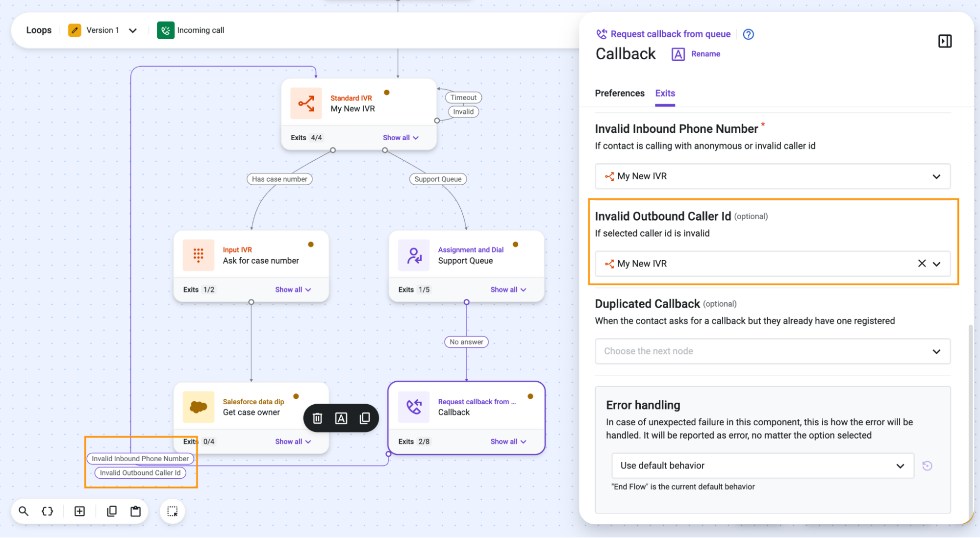980x538 pixels.
Task: Select the Callback node phone icon
Action: 414,407
